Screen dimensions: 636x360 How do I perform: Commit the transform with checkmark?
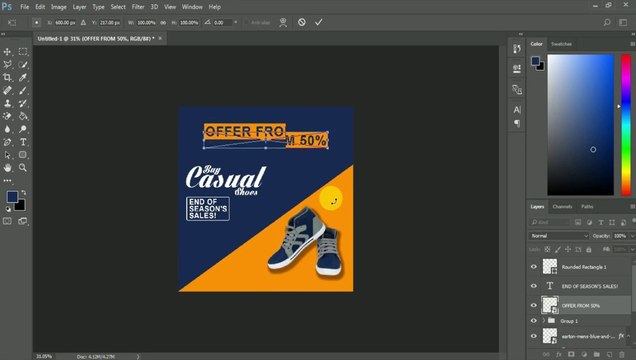(x=319, y=22)
